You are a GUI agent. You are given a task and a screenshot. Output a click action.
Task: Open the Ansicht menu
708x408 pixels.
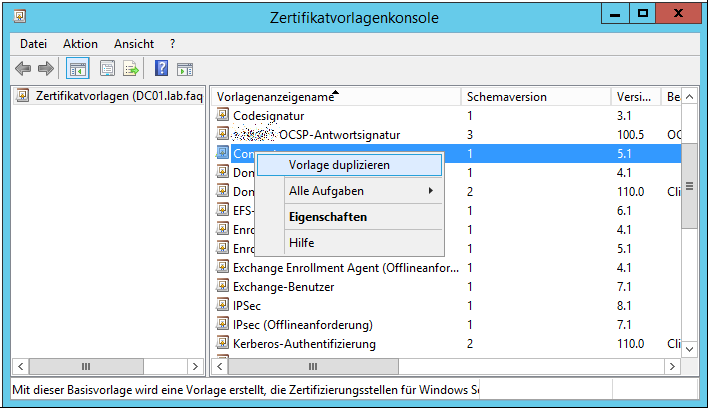pos(134,44)
